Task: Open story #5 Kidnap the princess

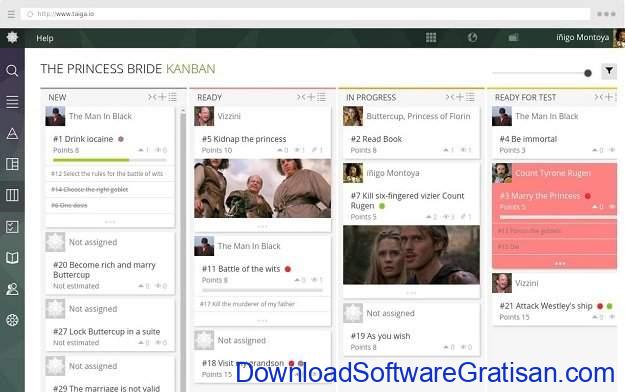Action: point(244,139)
